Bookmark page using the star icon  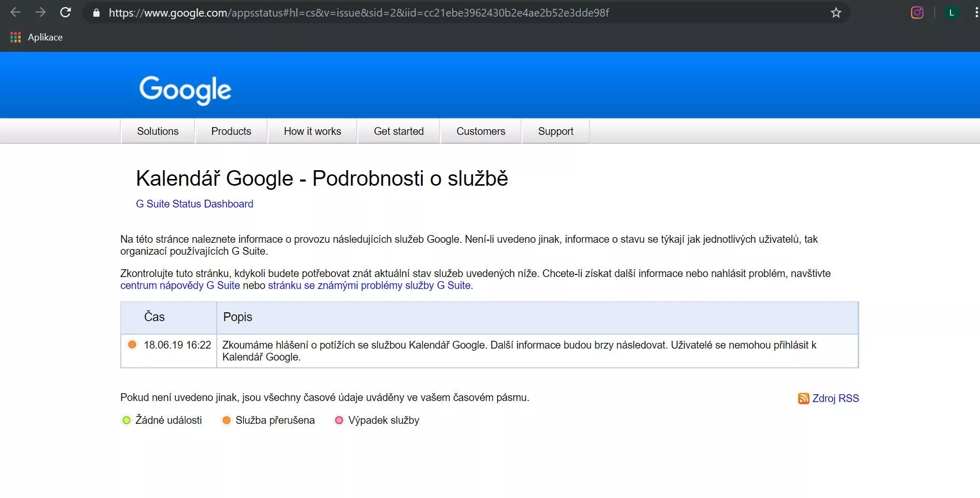point(836,13)
